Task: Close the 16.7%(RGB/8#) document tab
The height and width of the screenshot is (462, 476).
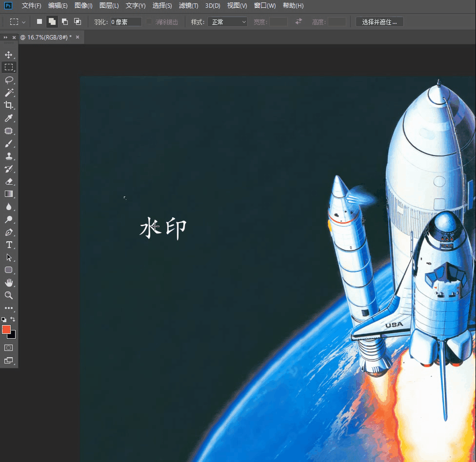Action: pyautogui.click(x=78, y=37)
